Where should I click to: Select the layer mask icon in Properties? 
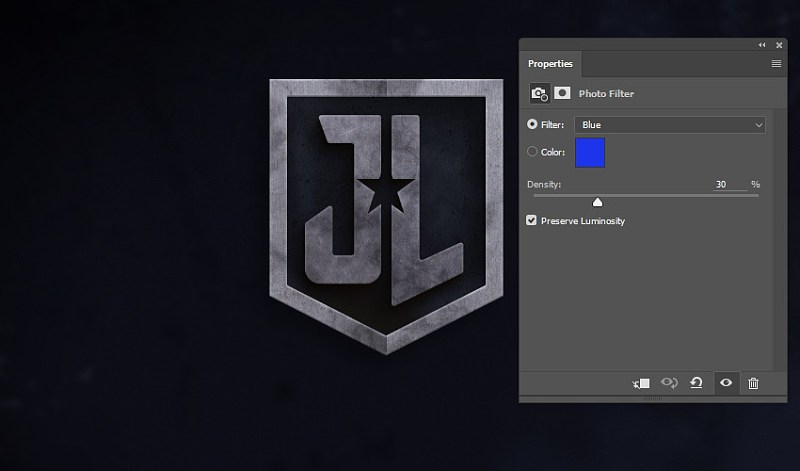pos(562,93)
